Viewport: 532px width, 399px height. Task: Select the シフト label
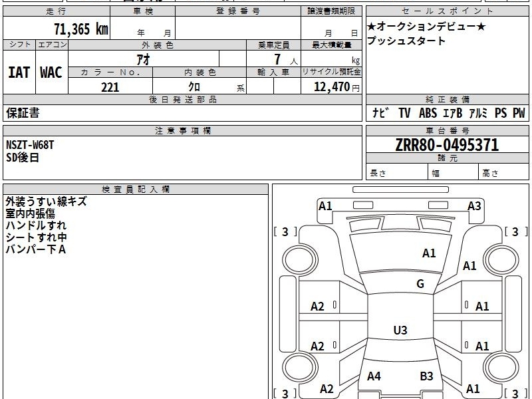19,45
